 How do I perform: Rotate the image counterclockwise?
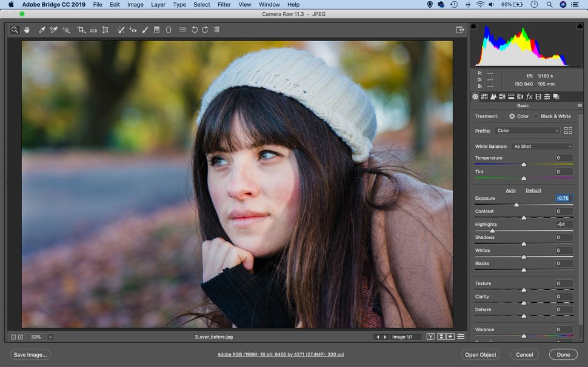[x=194, y=29]
